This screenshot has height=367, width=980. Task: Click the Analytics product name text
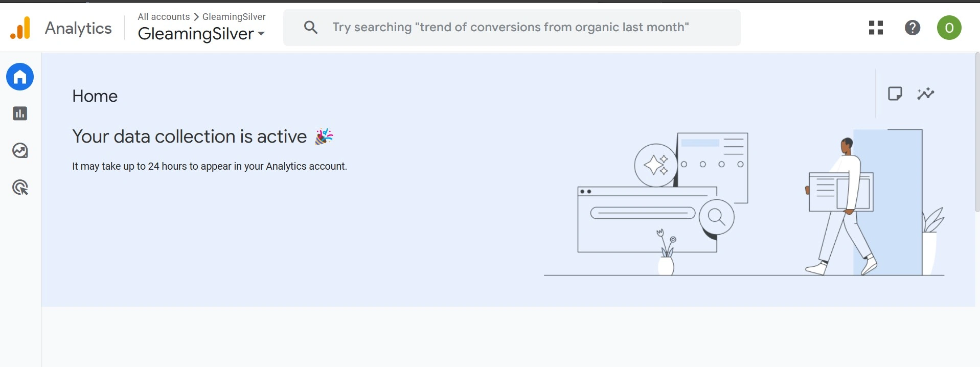coord(78,28)
